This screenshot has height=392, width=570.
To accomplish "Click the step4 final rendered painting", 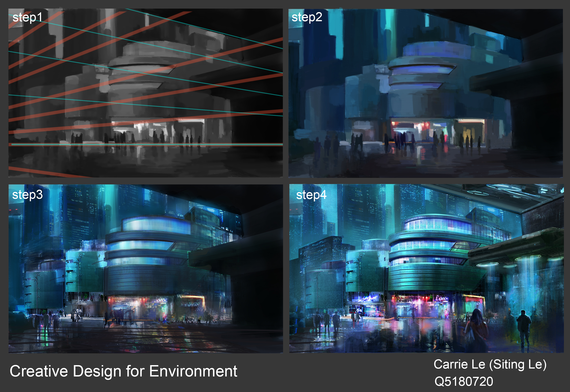I will pyautogui.click(x=427, y=268).
